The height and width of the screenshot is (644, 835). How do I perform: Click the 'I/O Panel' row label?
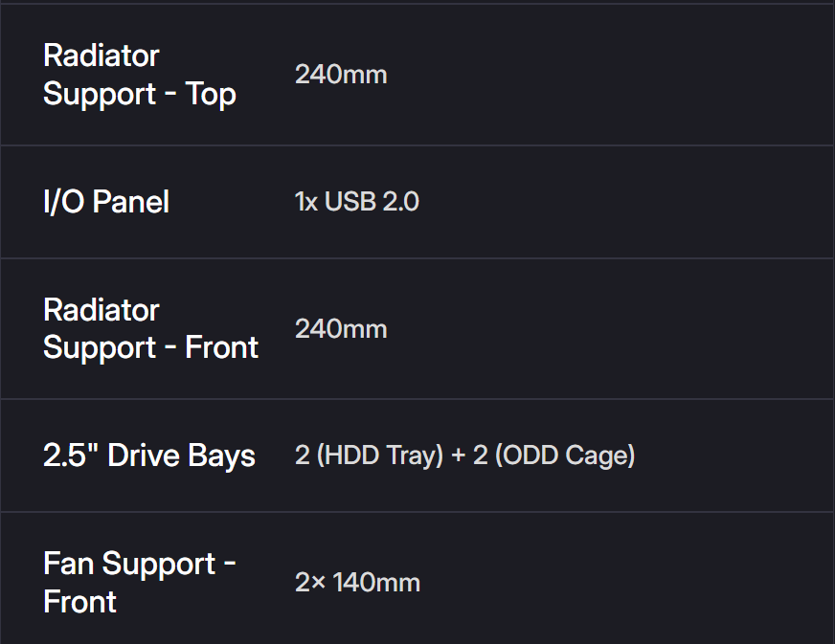click(106, 202)
